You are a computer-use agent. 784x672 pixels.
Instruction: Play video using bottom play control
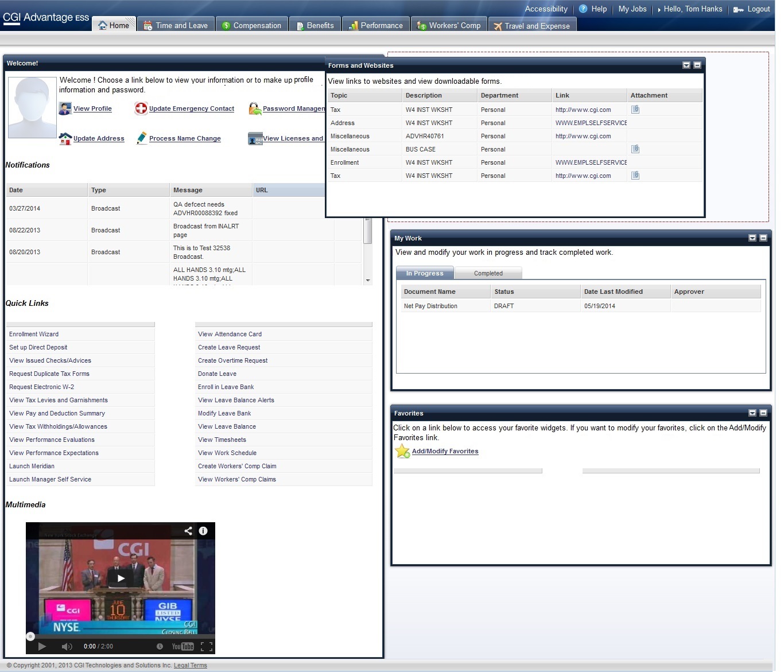[x=42, y=647]
